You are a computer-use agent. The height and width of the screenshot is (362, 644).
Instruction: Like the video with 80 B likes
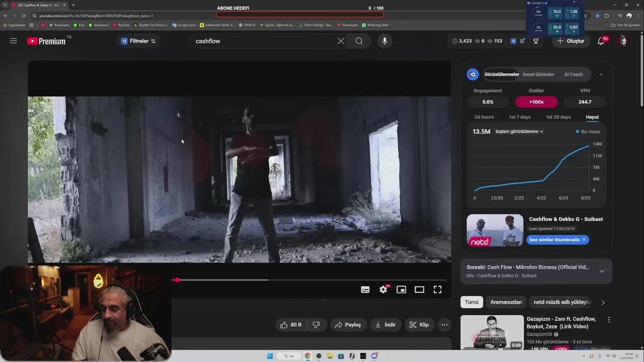tap(291, 325)
